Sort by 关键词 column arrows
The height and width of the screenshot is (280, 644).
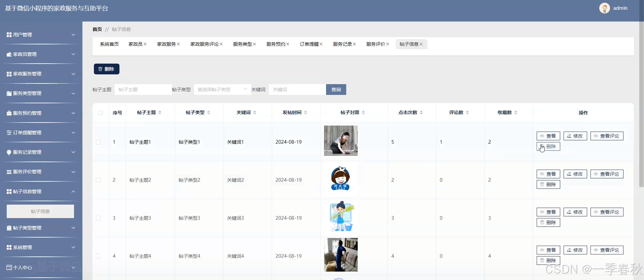click(255, 112)
